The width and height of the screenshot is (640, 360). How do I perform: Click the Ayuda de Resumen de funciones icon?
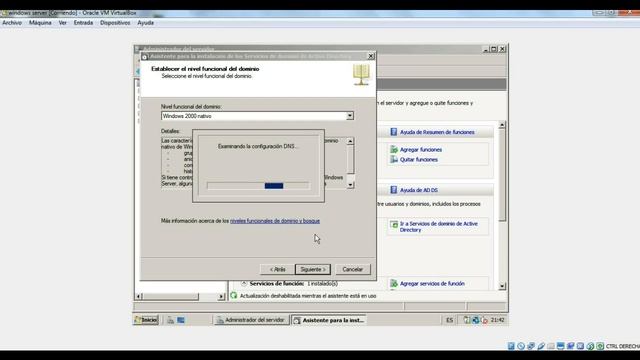coord(393,132)
